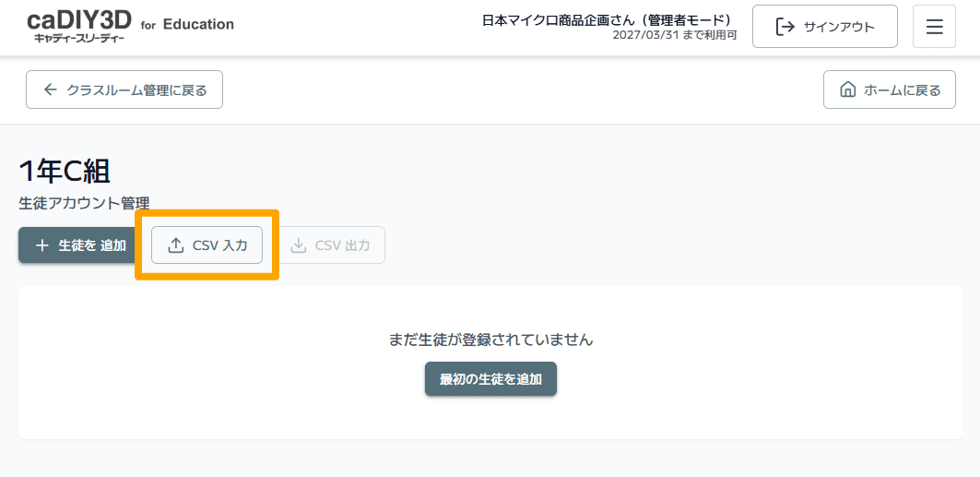This screenshot has width=980, height=477.
Task: Select the ホームに戻る label
Action: 902,89
